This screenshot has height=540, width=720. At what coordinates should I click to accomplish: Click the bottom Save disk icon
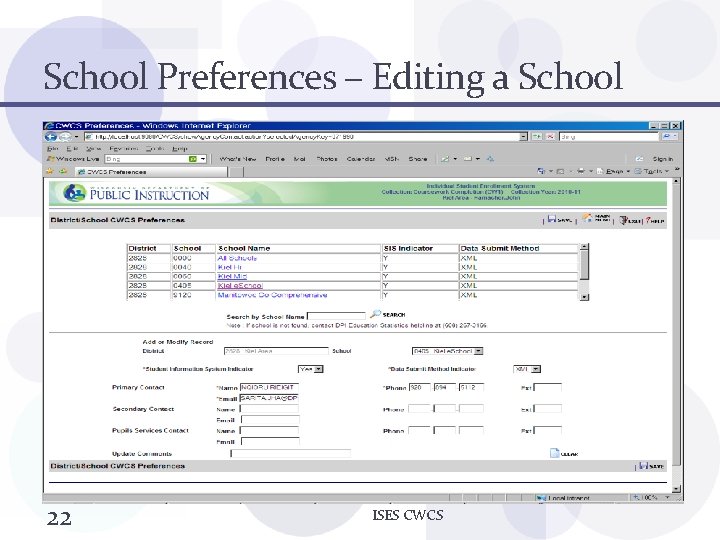click(x=644, y=466)
